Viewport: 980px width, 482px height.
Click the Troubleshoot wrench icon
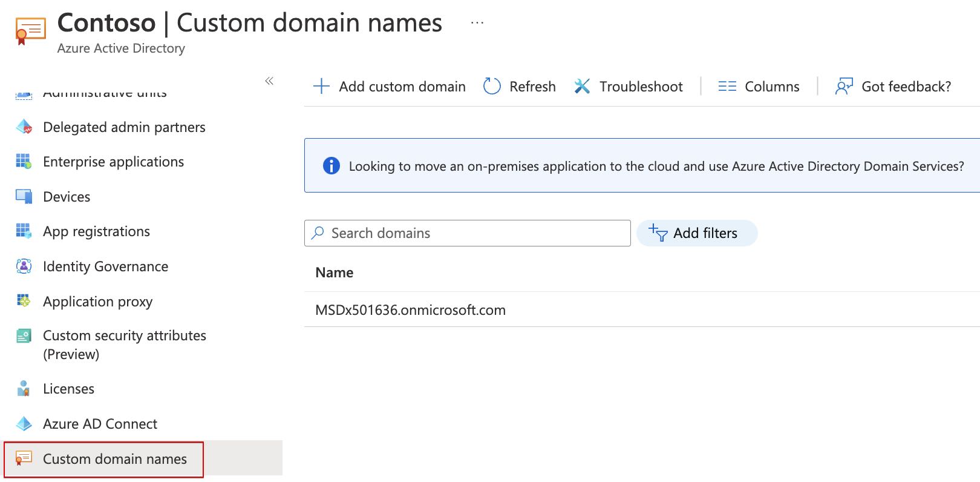(582, 86)
